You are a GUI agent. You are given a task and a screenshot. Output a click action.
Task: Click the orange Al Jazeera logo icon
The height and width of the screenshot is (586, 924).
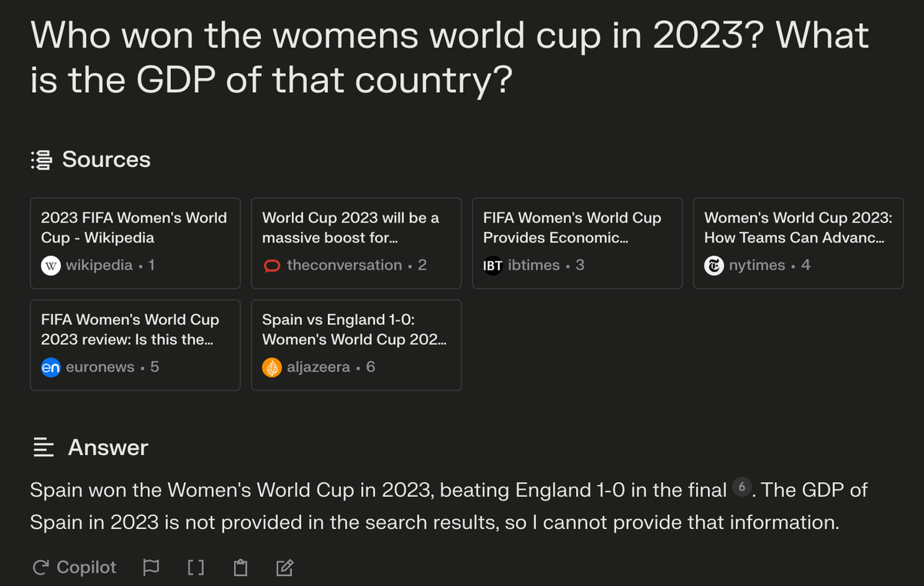pyautogui.click(x=272, y=367)
